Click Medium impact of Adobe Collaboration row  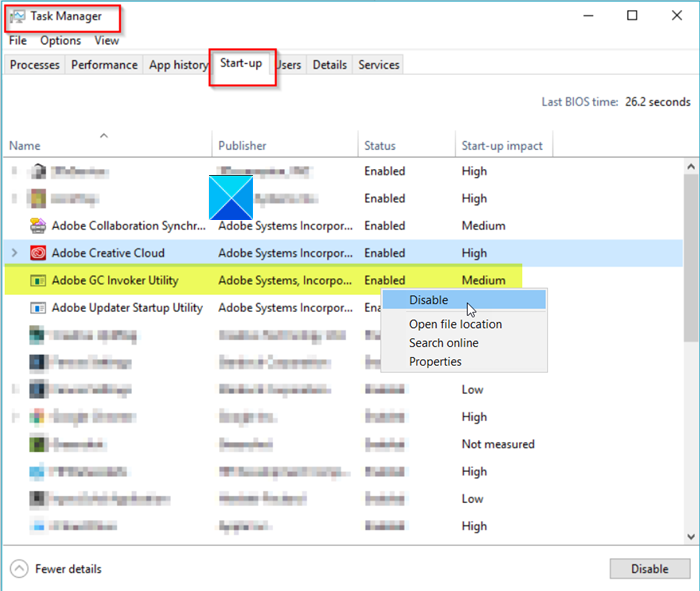point(483,226)
